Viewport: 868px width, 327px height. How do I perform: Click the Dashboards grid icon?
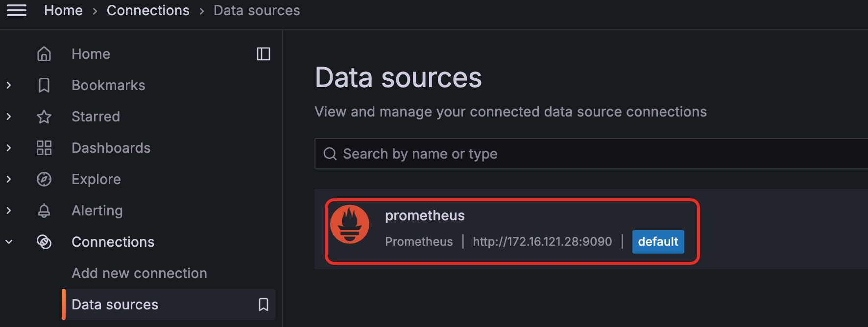(x=44, y=148)
